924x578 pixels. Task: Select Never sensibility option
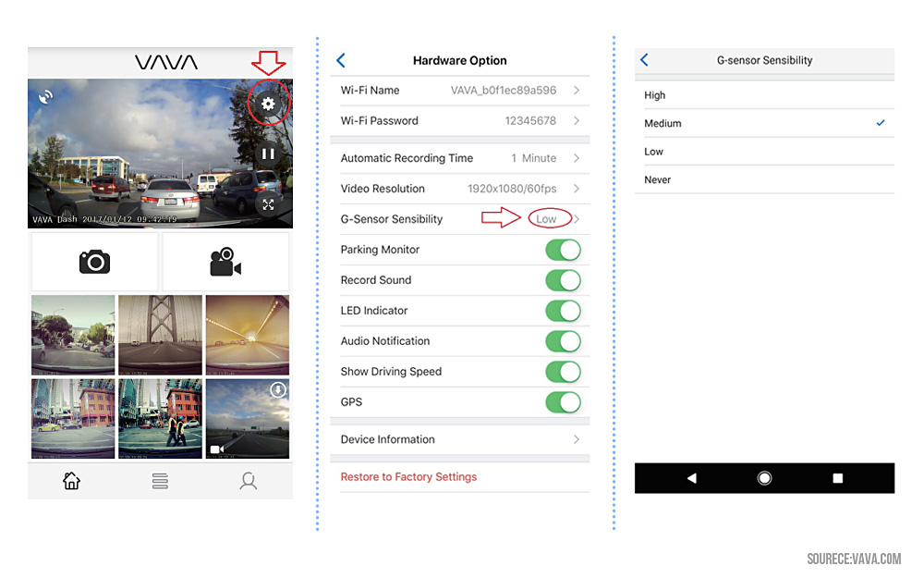(764, 180)
